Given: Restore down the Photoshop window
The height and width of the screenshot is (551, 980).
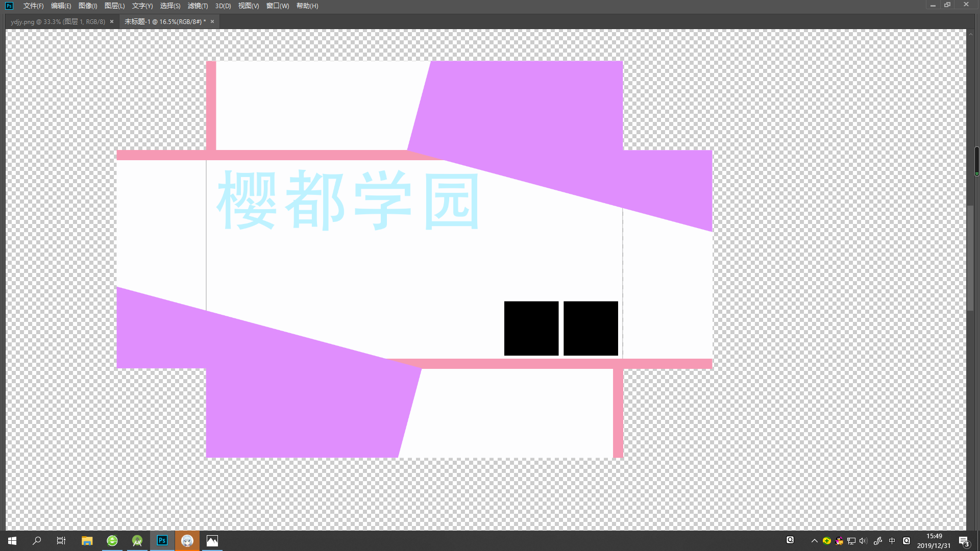Looking at the screenshot, I should pos(947,5).
